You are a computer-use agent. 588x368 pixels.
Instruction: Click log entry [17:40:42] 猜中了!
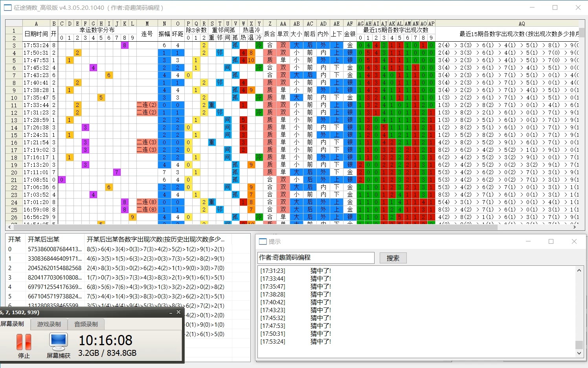point(296,302)
